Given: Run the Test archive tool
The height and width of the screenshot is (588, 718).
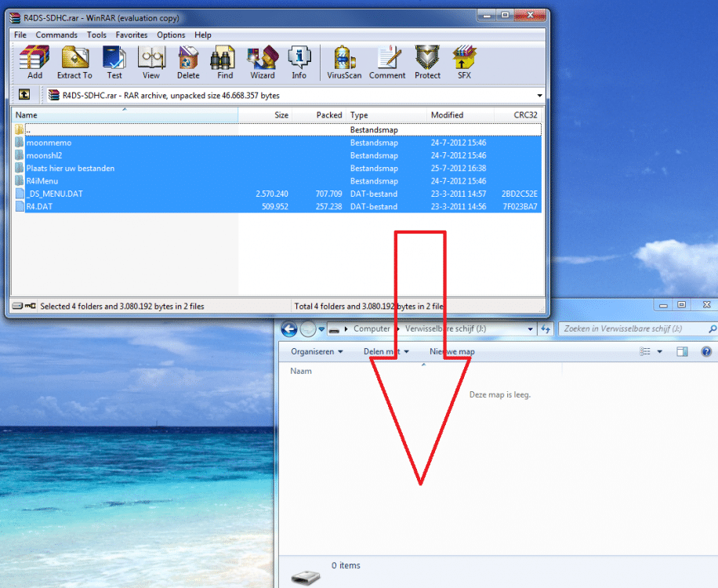Looking at the screenshot, I should click(x=114, y=63).
